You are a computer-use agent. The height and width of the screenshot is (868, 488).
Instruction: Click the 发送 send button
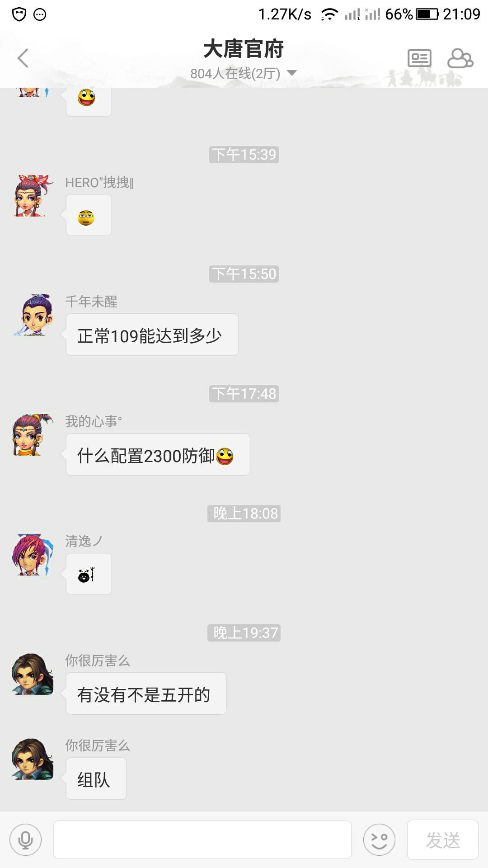pos(443,840)
